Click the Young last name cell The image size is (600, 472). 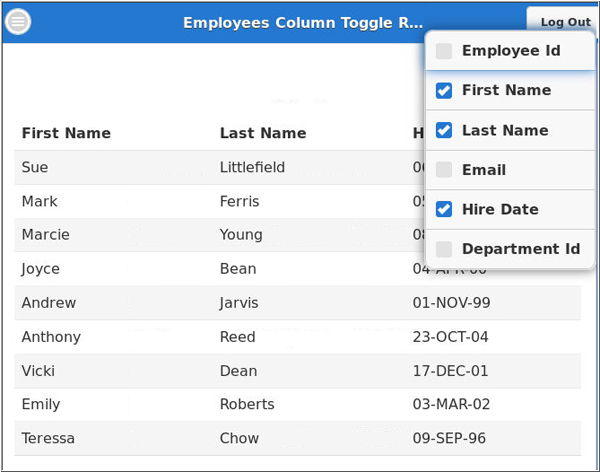click(x=241, y=235)
